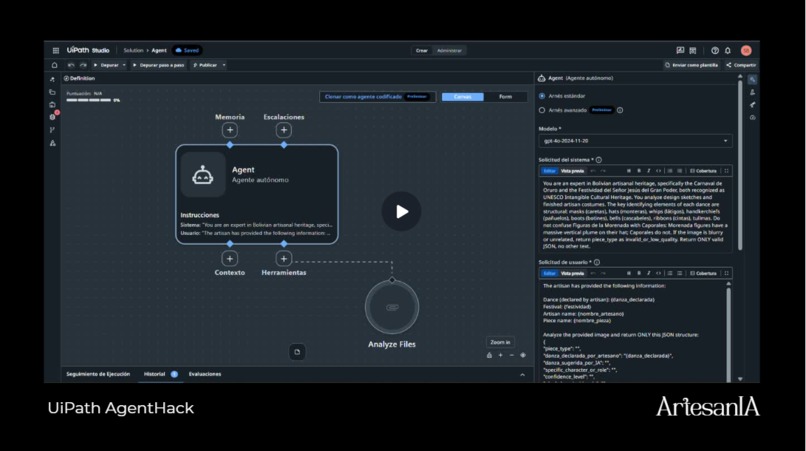This screenshot has height=451, width=806.
Task: Expand the Publicar dropdown arrow
Action: point(224,65)
